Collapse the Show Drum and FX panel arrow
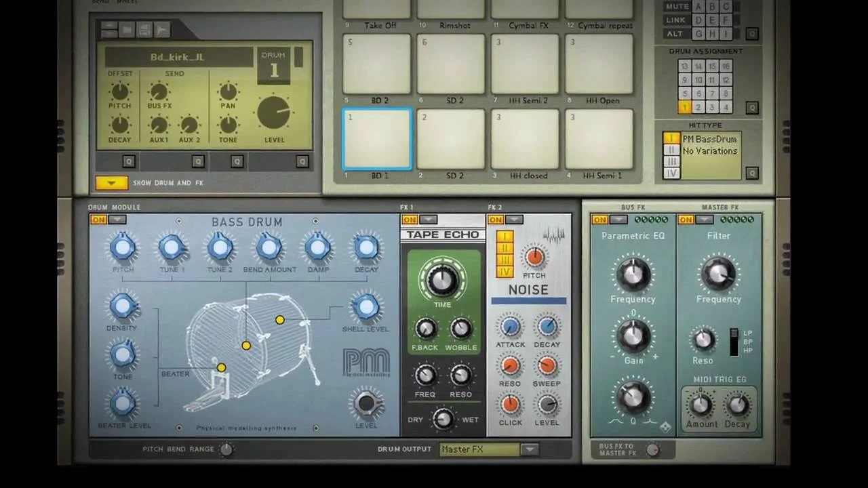868x488 pixels. click(112, 183)
